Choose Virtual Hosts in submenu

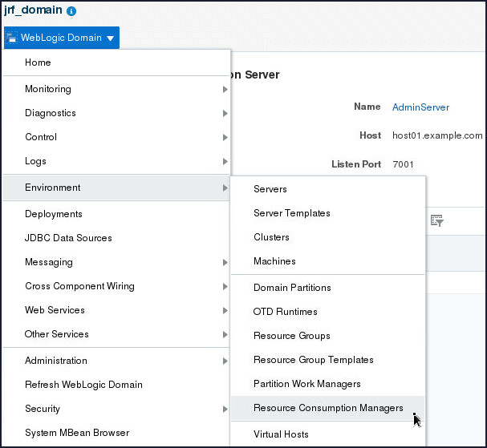(281, 434)
